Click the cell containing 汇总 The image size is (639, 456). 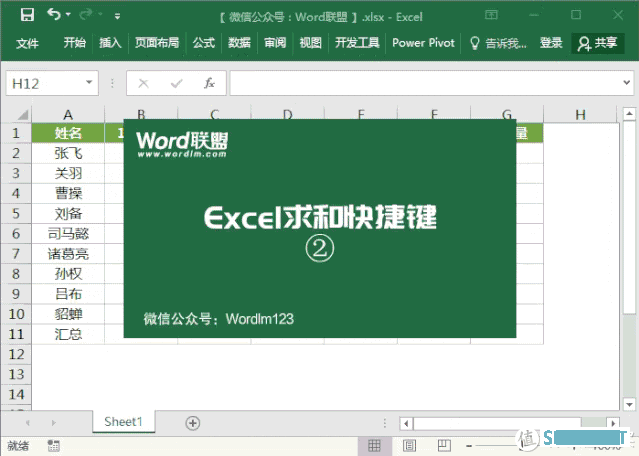click(68, 334)
